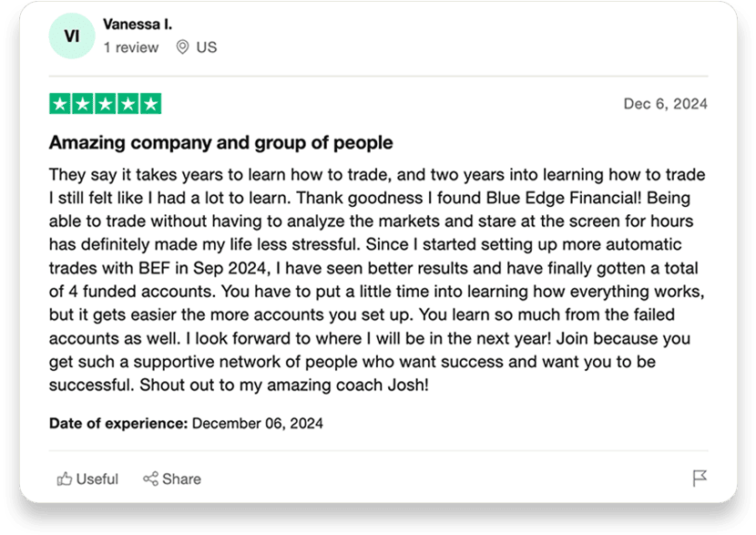
Task: Click the first green rating star
Action: (60, 104)
